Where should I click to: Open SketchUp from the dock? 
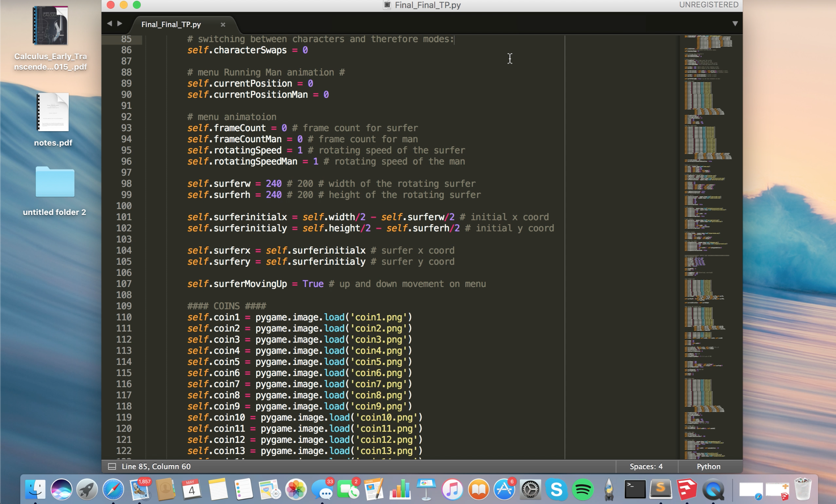coord(687,489)
